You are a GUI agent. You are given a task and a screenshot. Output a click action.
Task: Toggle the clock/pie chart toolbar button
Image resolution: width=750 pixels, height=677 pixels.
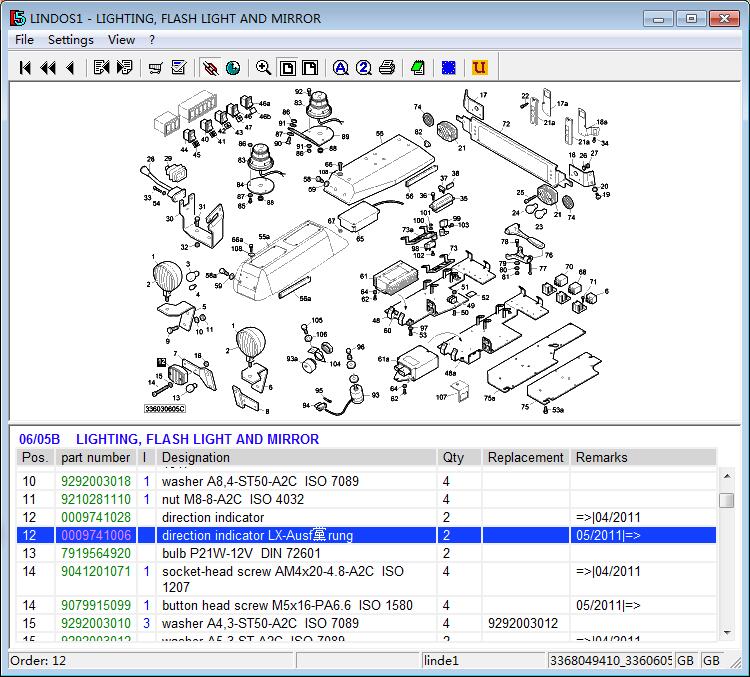coord(233,68)
